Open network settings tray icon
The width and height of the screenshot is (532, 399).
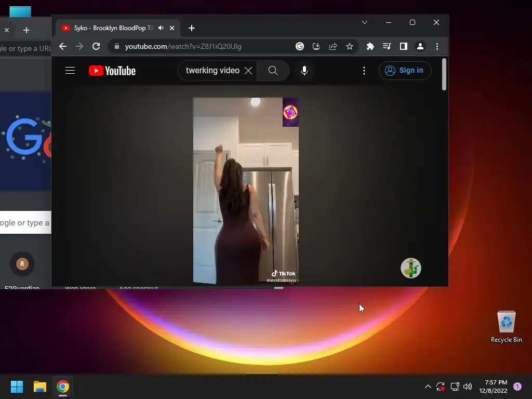[x=455, y=387]
